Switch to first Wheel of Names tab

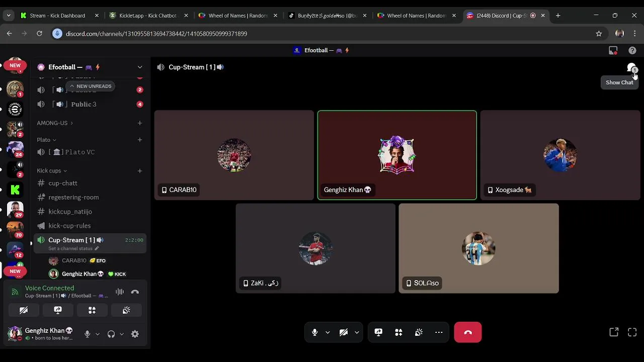238,16
